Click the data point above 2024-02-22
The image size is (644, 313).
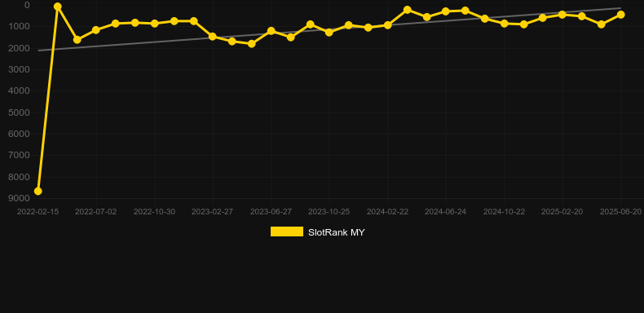pyautogui.click(x=387, y=25)
